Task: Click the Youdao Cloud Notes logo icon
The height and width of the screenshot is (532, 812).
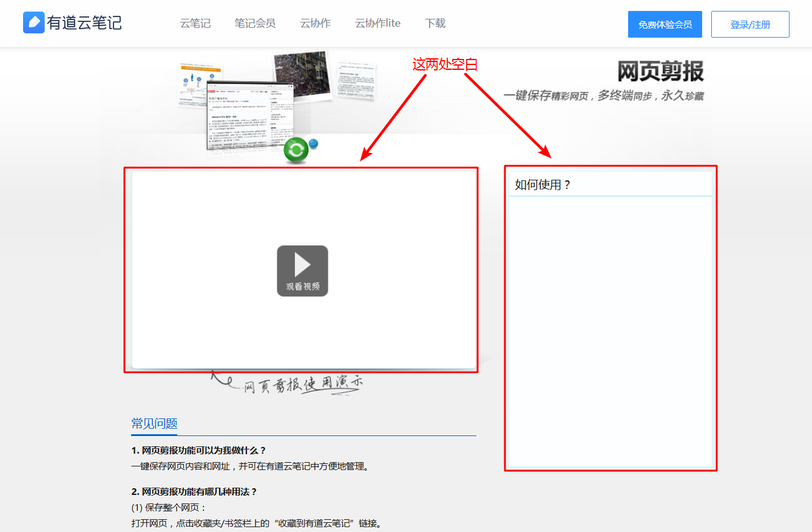Action: [x=33, y=22]
